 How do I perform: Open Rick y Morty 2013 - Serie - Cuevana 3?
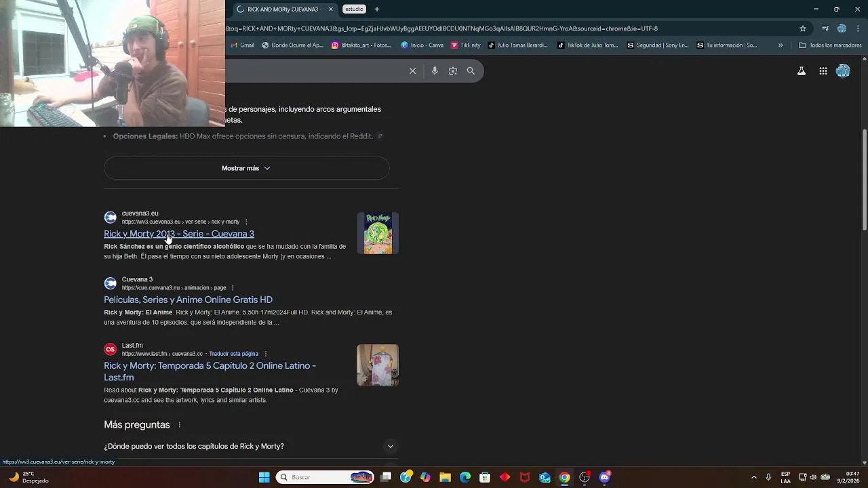point(179,234)
